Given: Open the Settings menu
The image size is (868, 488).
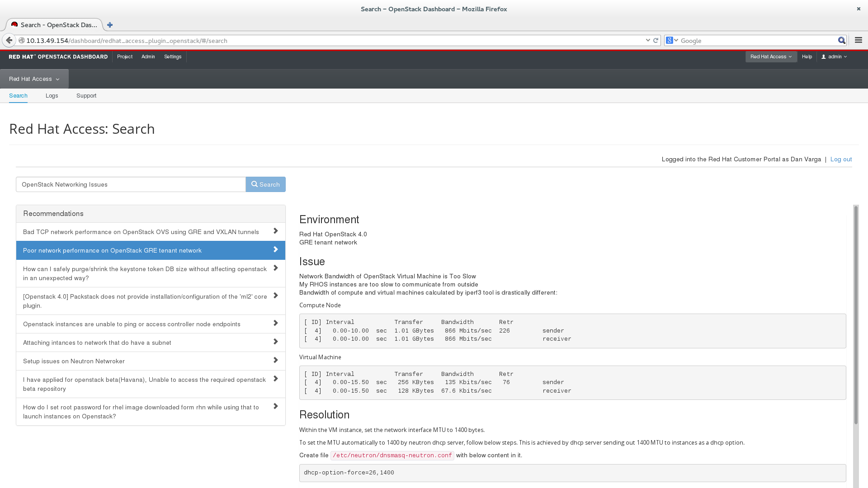Looking at the screenshot, I should tap(173, 56).
